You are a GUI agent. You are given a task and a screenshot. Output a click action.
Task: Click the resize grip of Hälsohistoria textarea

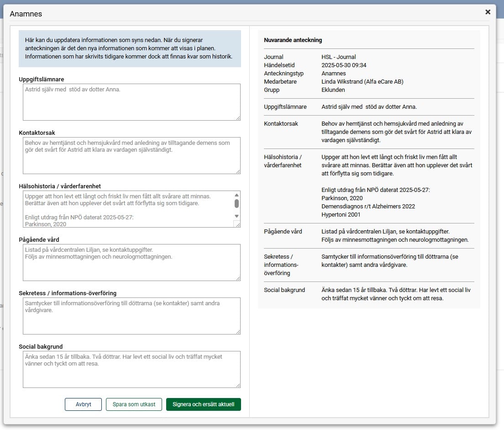click(x=237, y=224)
